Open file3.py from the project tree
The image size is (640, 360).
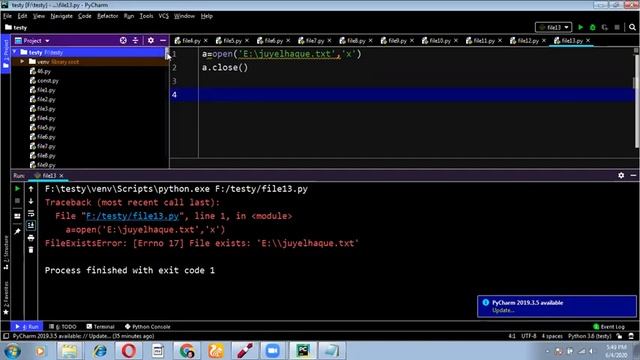pos(42,109)
